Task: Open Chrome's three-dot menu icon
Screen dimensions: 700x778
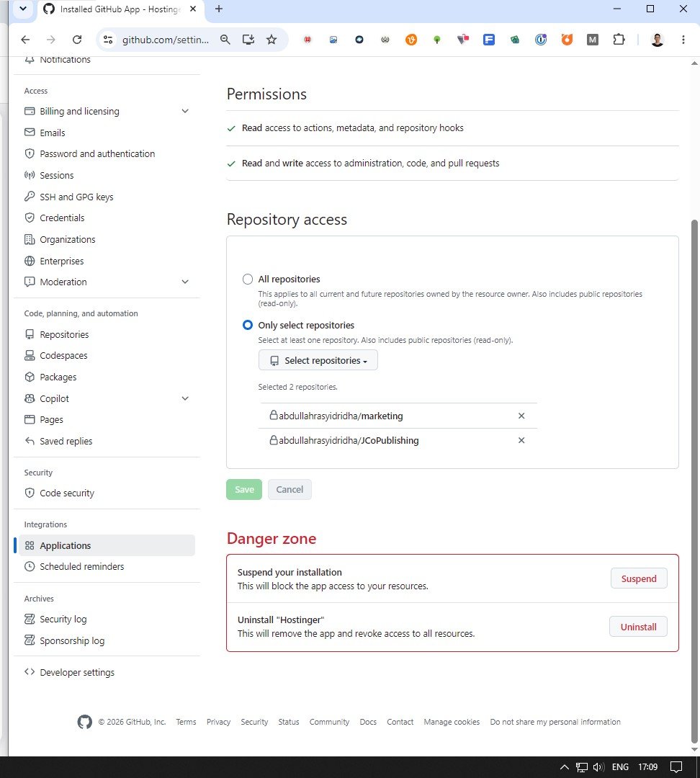Action: coord(683,40)
